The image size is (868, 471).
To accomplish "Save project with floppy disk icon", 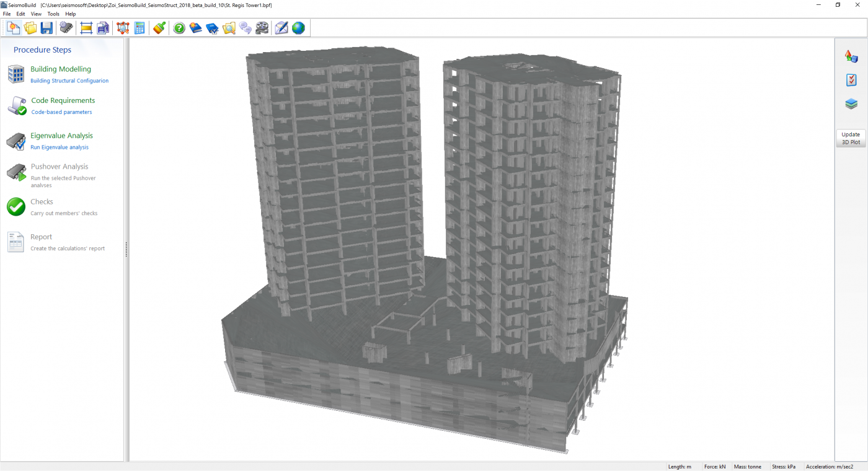I will point(46,28).
